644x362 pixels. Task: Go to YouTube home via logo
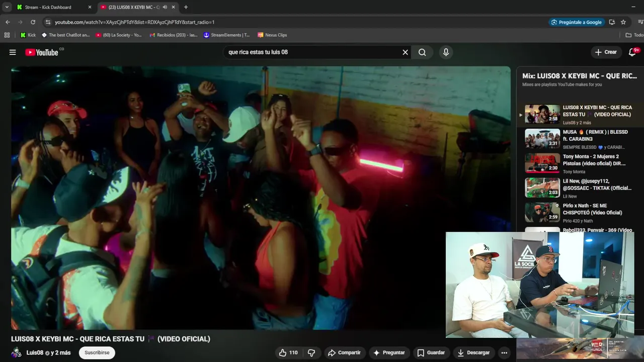[x=42, y=52]
